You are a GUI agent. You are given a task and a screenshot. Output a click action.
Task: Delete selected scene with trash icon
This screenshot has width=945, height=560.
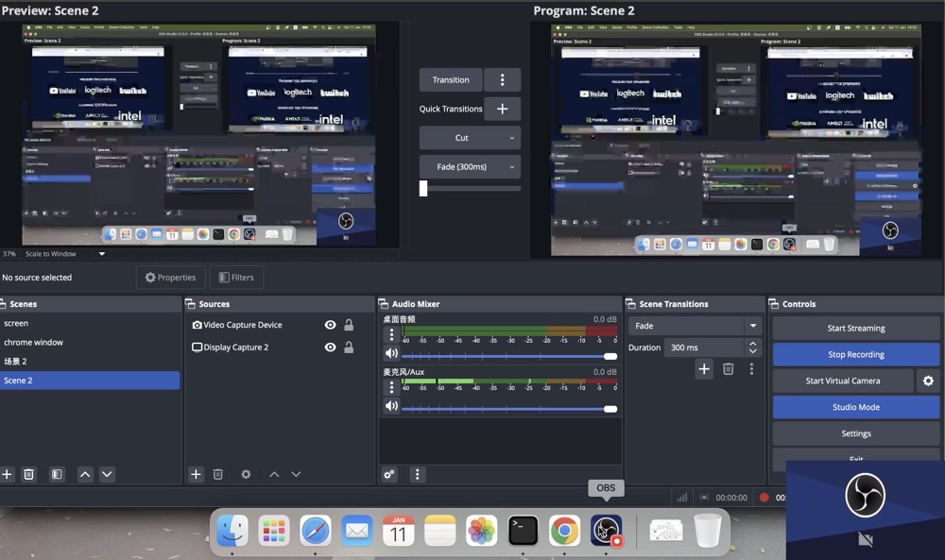coord(28,474)
